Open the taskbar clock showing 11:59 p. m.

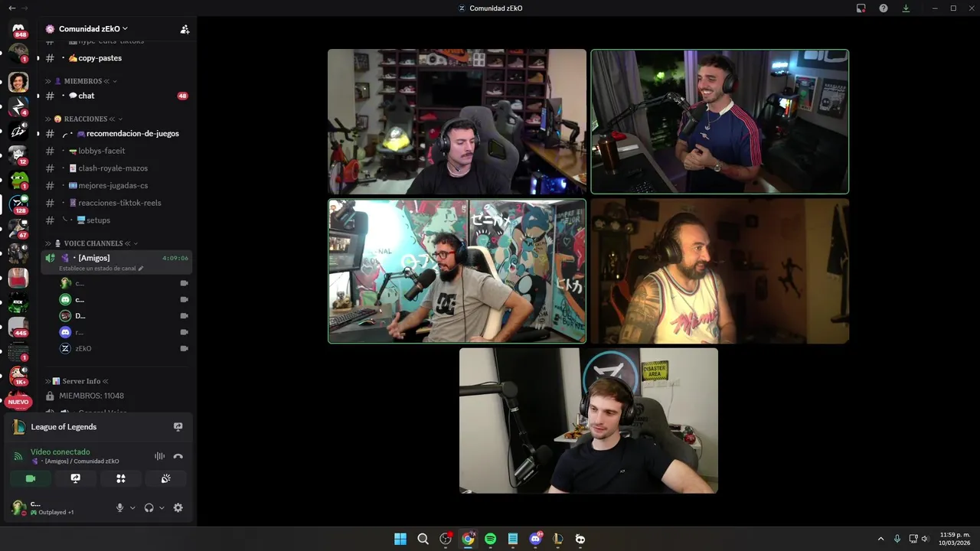pyautogui.click(x=955, y=539)
